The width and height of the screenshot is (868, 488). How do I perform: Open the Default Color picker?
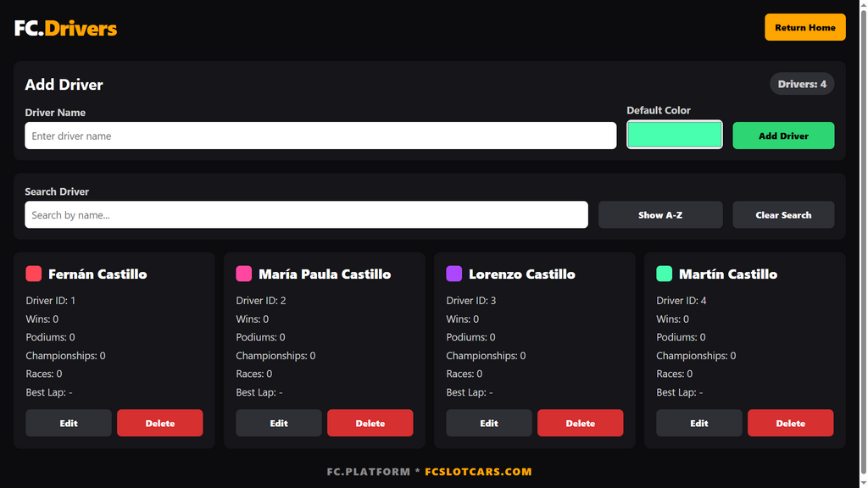coord(674,135)
